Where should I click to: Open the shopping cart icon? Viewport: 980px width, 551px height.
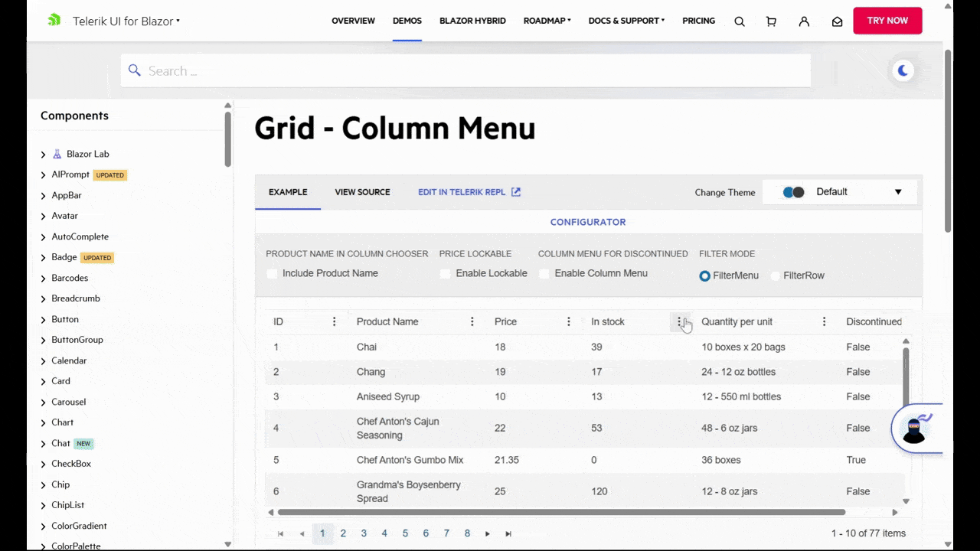point(771,21)
